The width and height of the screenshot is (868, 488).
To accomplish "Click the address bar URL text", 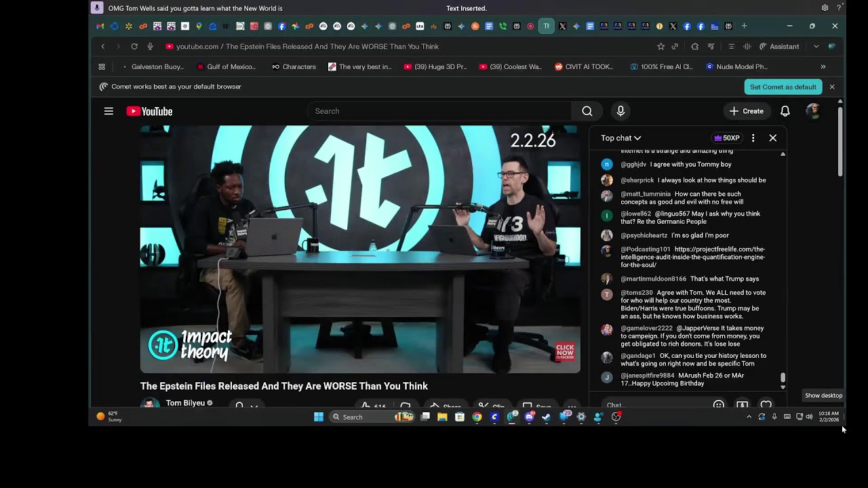I will (x=307, y=46).
